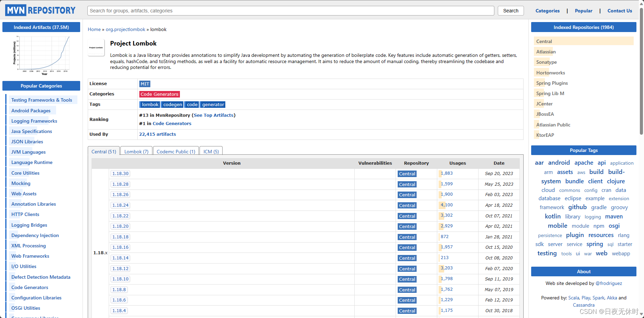Switch to the ICM (5) tab
The width and height of the screenshot is (644, 318).
[x=211, y=151]
